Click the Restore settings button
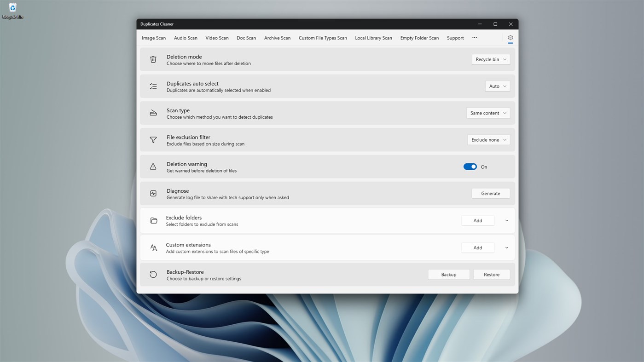Screen dimensions: 644x362 pos(491,274)
